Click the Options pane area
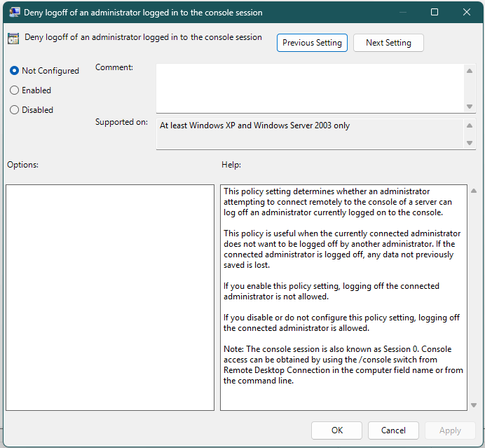 (110, 298)
